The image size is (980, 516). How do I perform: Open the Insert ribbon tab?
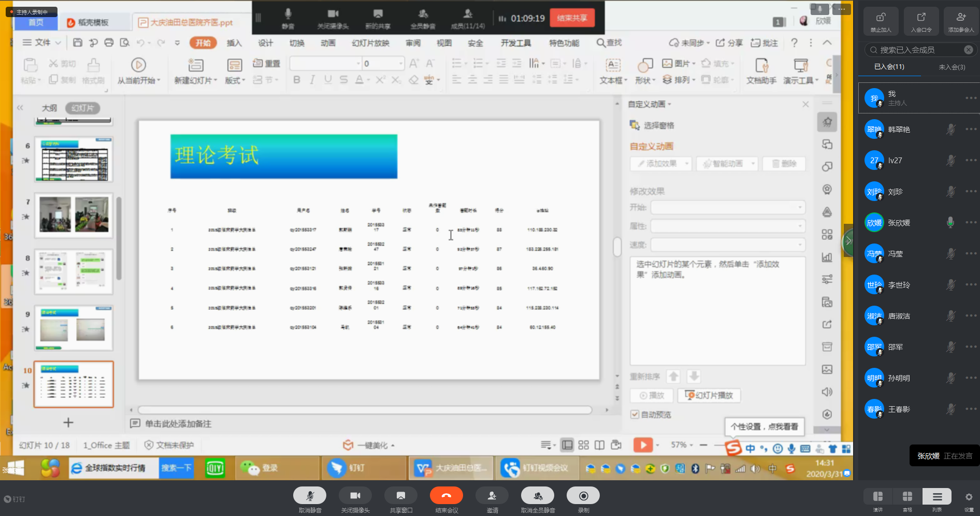point(234,43)
